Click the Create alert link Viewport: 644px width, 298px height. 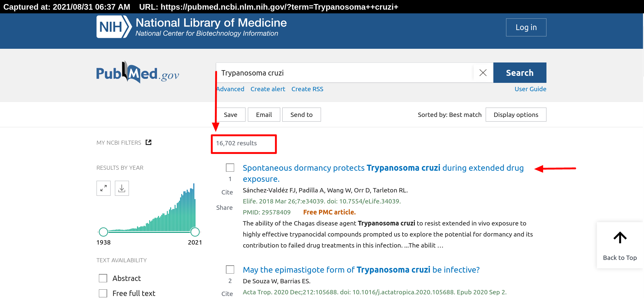[268, 89]
